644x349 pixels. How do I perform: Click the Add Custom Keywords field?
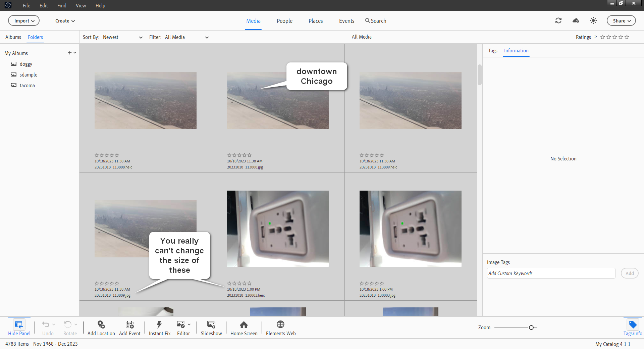click(550, 273)
